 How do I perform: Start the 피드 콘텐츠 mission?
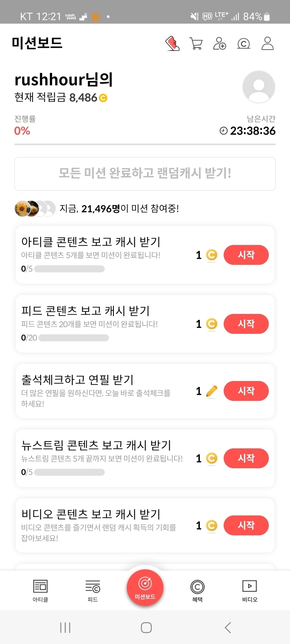pos(246,324)
